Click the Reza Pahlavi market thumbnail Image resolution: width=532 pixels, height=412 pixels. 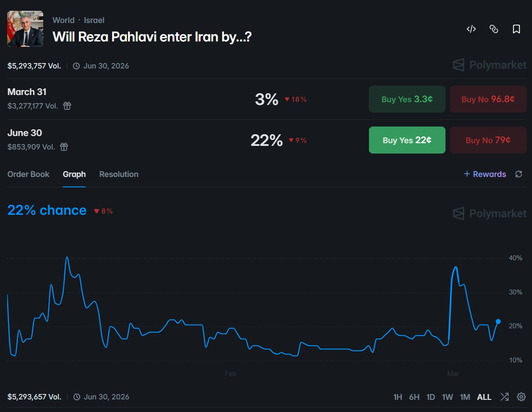click(x=25, y=29)
